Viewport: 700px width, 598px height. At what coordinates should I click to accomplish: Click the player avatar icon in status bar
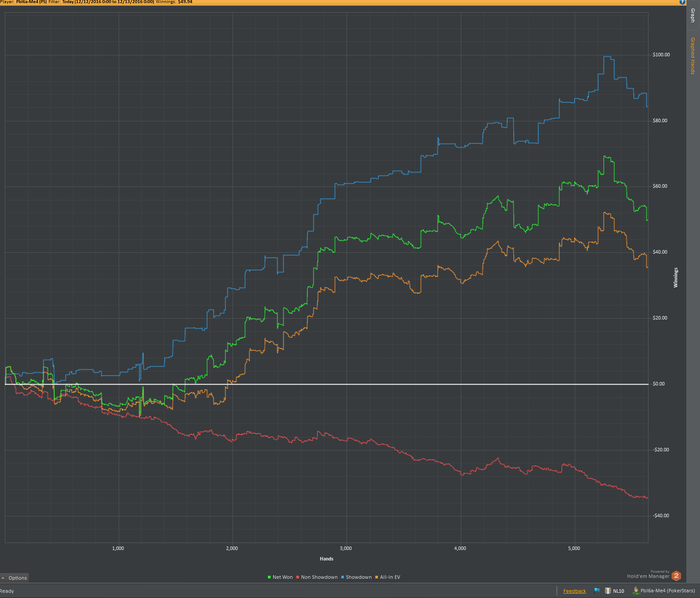636,590
